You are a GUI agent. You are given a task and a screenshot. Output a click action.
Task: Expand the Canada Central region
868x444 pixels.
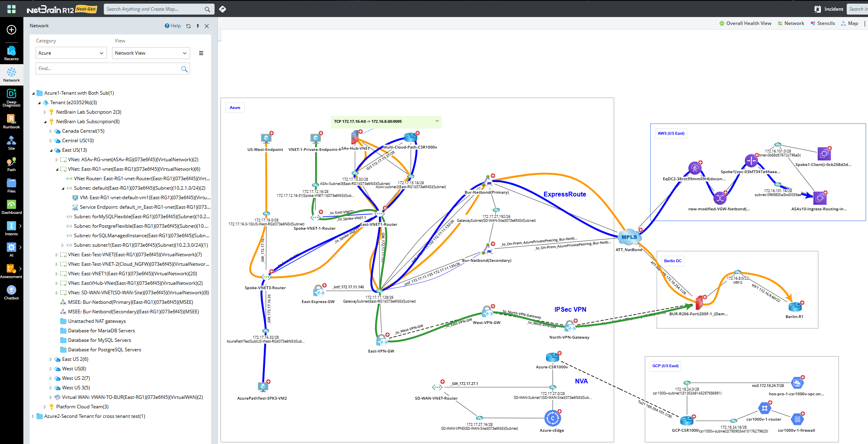coord(51,131)
